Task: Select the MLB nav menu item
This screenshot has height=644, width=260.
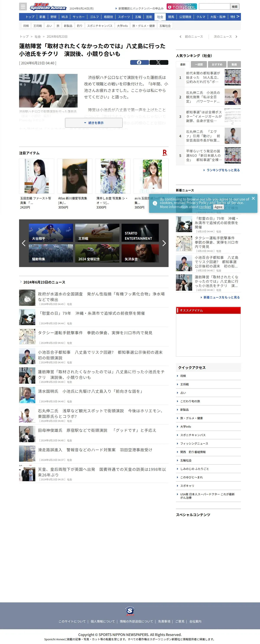Action: click(65, 17)
